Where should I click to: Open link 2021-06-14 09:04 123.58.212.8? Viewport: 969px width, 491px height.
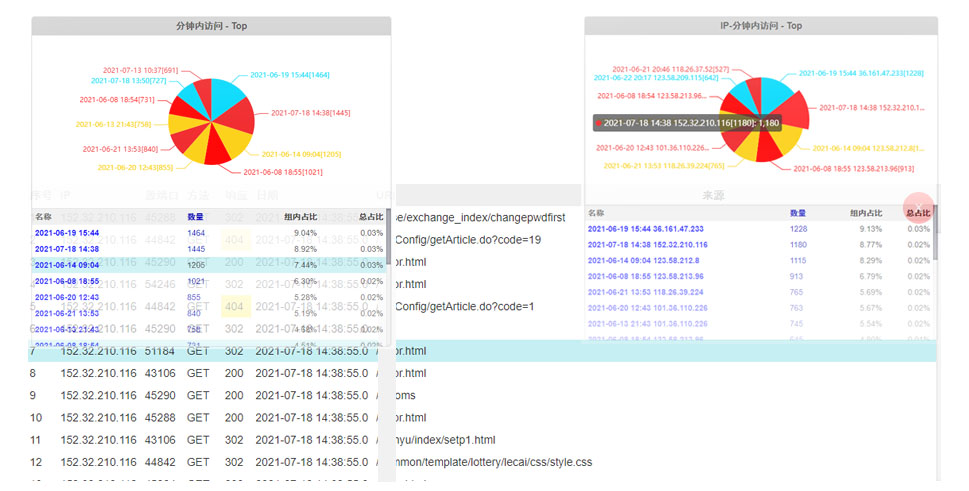tap(643, 261)
